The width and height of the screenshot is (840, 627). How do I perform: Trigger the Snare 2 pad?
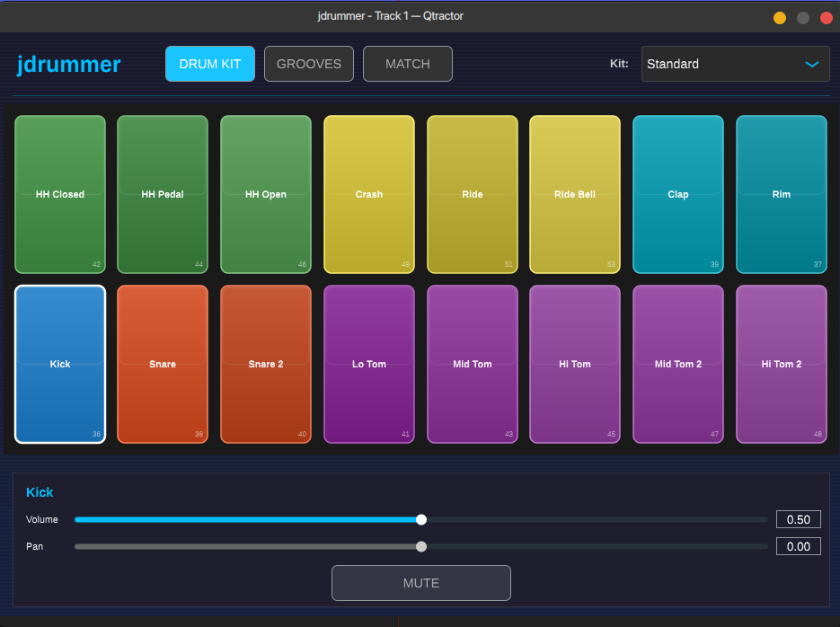[x=265, y=364]
